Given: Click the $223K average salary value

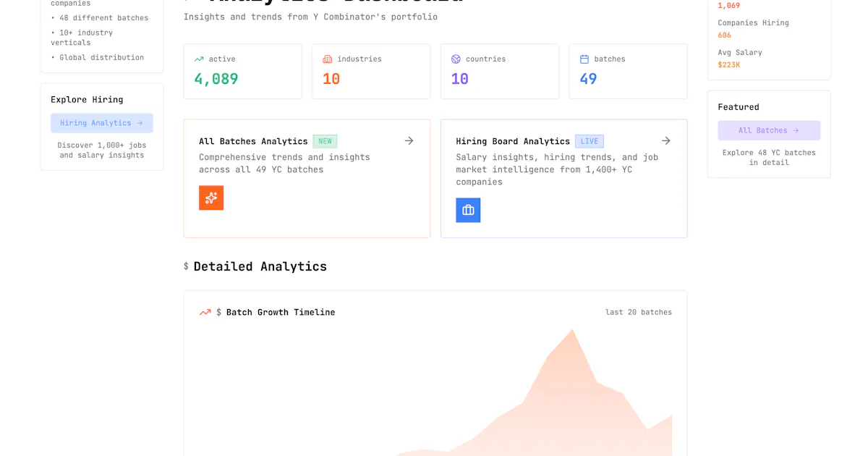Looking at the screenshot, I should [729, 65].
